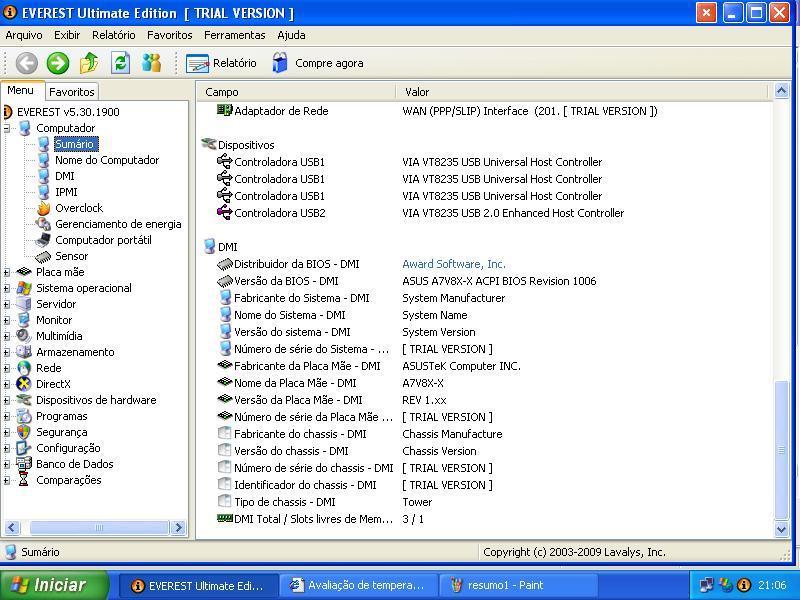Click the refresh icon in toolbar

120,63
